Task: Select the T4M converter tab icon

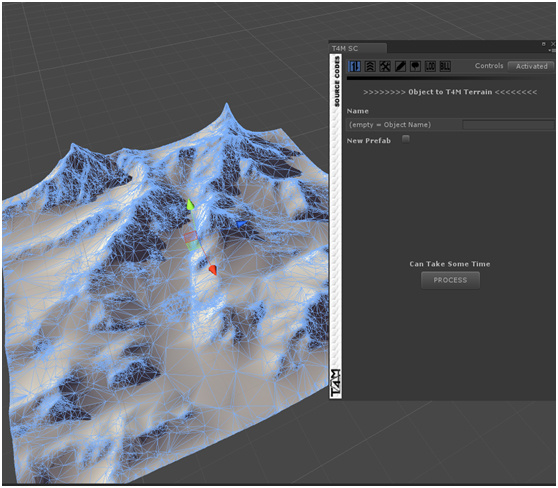Action: tap(354, 66)
